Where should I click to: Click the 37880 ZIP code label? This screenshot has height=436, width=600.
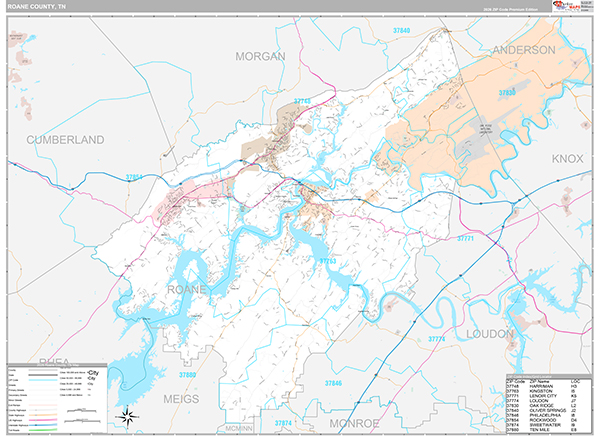(188, 375)
